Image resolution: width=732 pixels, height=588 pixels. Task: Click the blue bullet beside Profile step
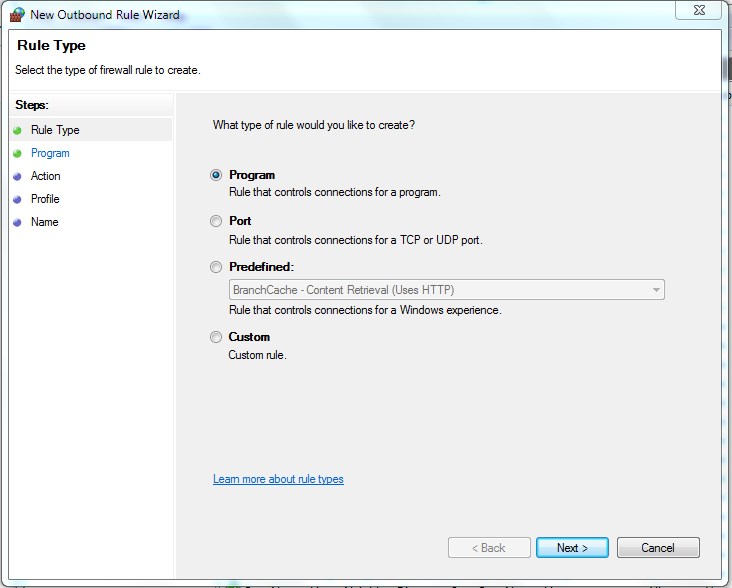[17, 200]
